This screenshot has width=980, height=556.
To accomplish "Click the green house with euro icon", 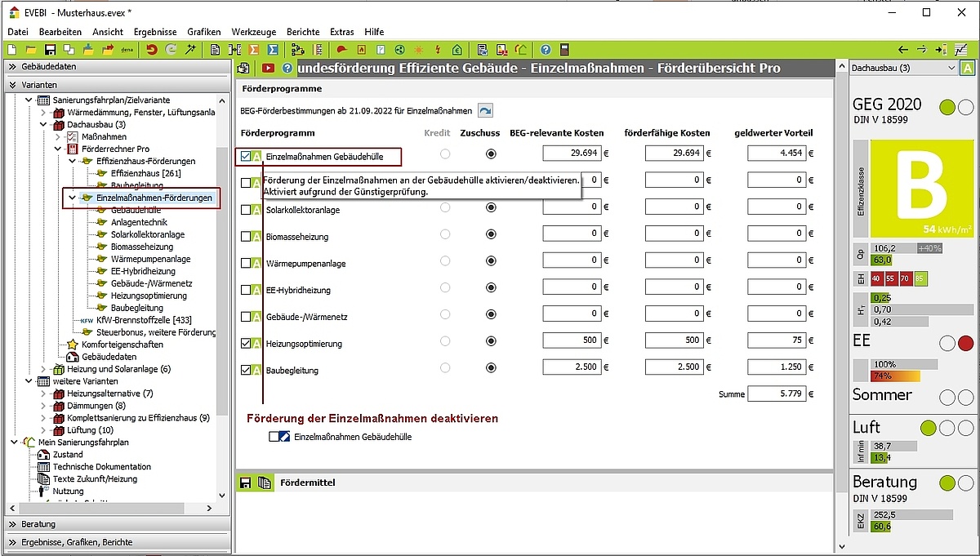I will 457,50.
